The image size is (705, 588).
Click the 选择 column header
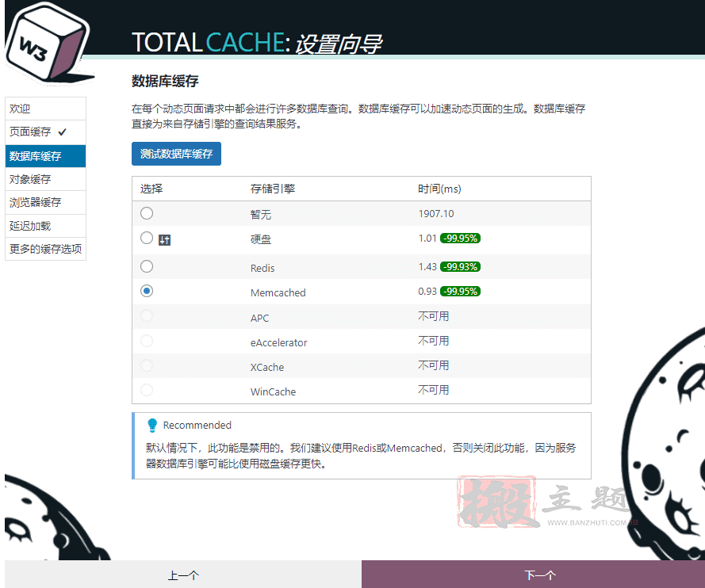click(x=151, y=189)
